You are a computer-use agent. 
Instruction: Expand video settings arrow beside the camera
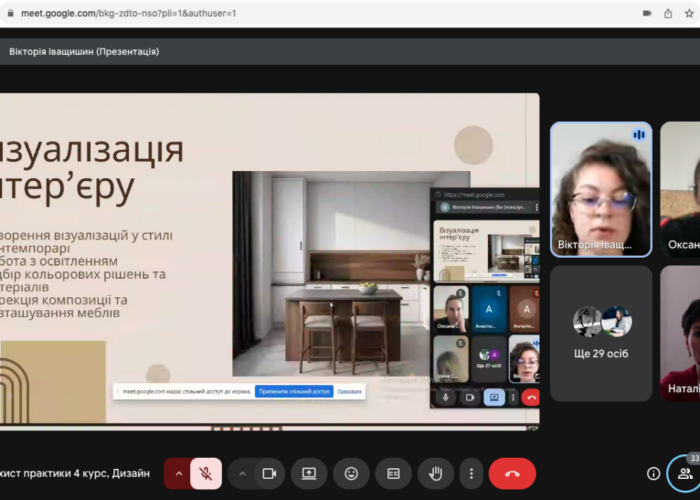point(242,473)
